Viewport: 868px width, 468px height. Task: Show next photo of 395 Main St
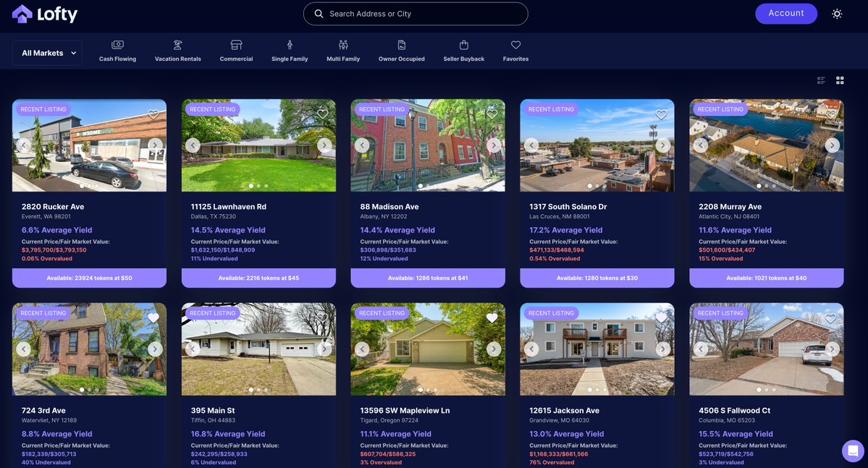(324, 349)
